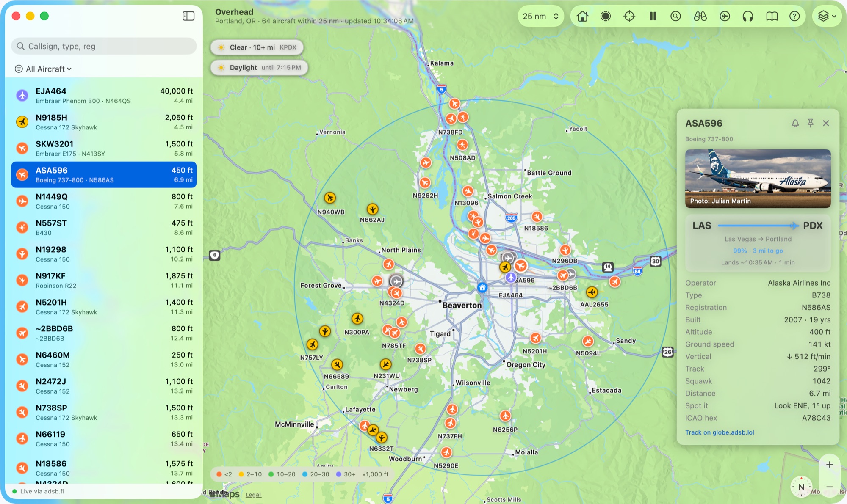This screenshot has height=504, width=847.
Task: Open the map layers dropdown
Action: click(827, 16)
